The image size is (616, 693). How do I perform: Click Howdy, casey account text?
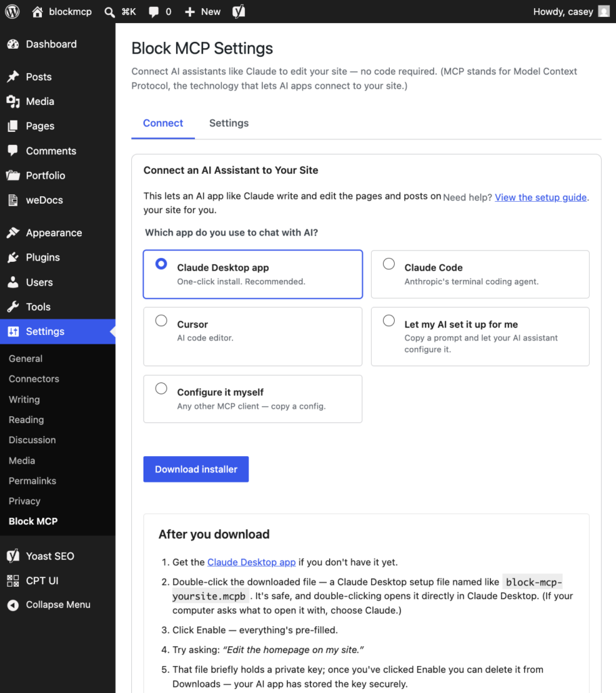(x=563, y=12)
